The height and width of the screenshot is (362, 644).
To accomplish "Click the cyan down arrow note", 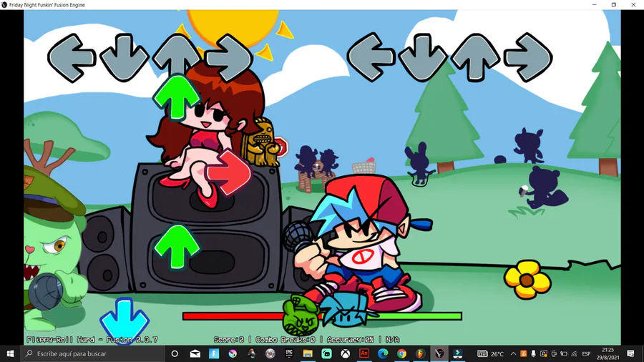I will [125, 321].
